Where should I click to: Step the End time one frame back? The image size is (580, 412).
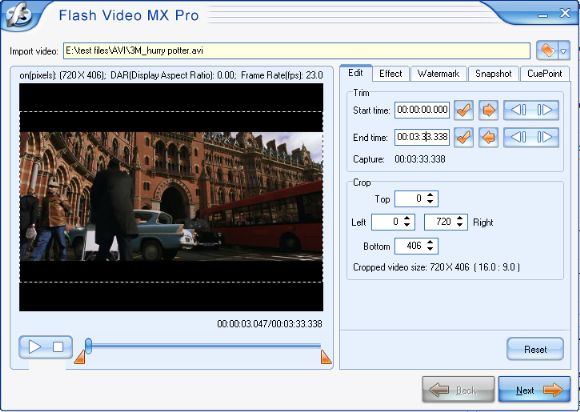click(518, 138)
